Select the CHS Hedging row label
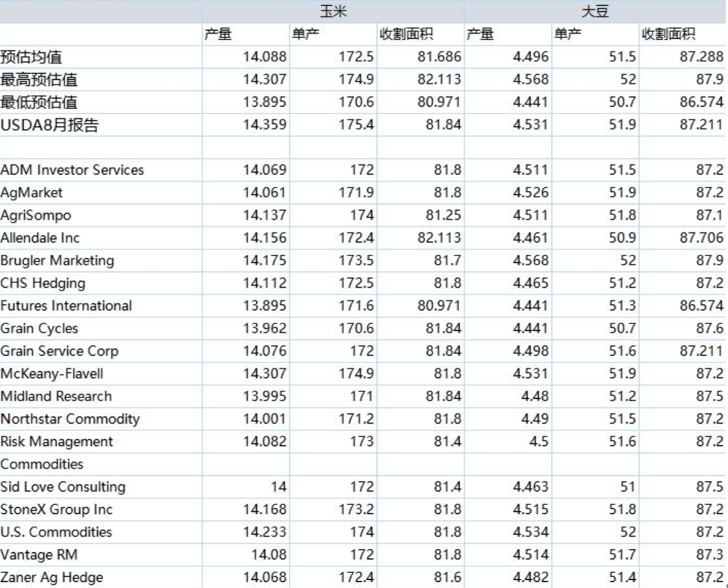 coord(43,283)
